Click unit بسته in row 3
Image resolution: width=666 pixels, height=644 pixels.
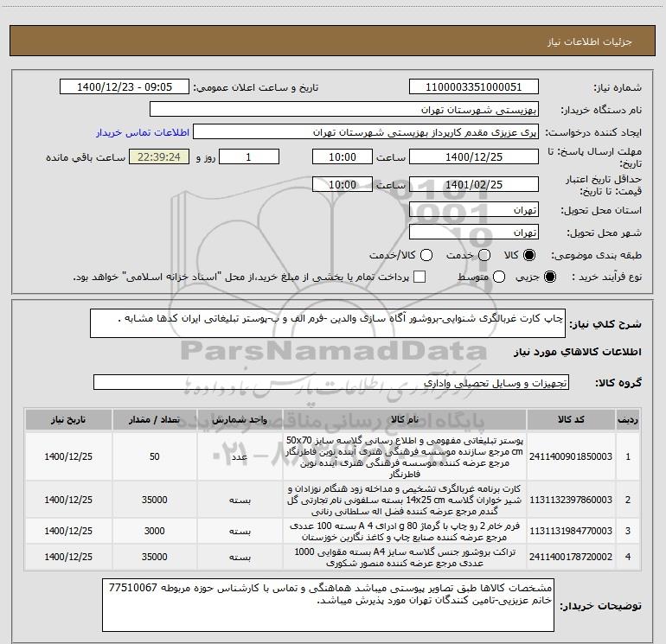(240, 531)
